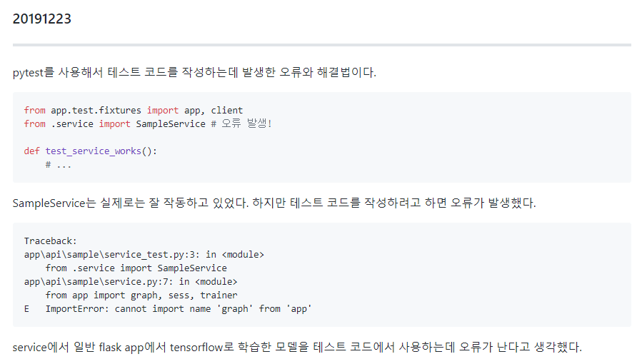
Task: Click the ImportError message line
Action: (179, 309)
